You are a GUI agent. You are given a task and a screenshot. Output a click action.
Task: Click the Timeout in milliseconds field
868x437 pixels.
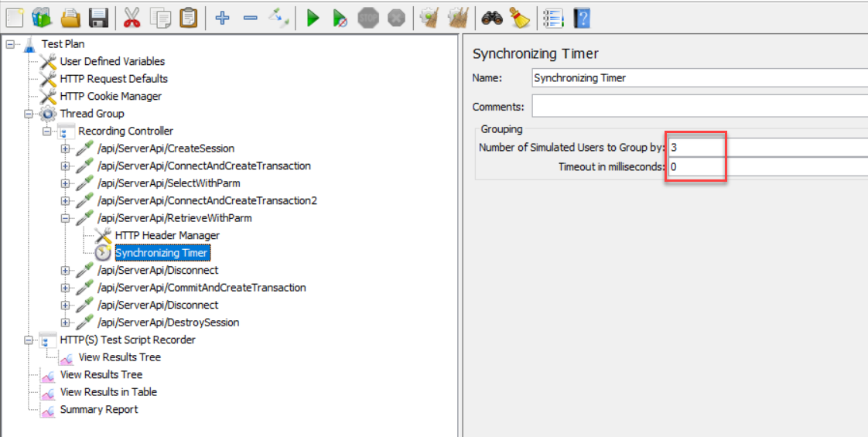pos(766,166)
